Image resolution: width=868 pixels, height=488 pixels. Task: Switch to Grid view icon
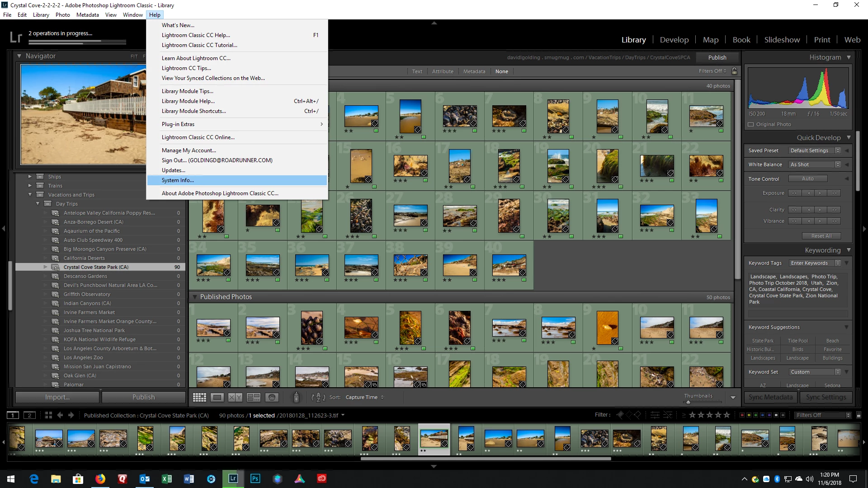(199, 397)
